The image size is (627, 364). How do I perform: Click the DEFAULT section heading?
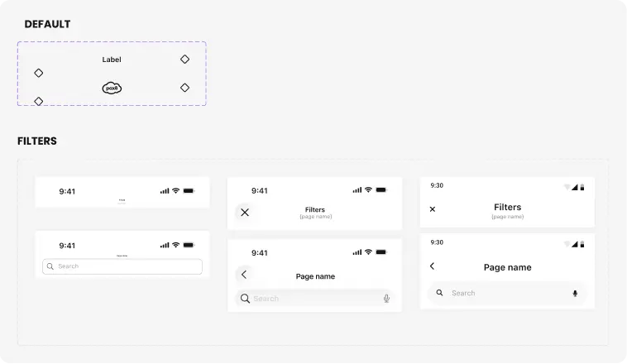pyautogui.click(x=47, y=24)
